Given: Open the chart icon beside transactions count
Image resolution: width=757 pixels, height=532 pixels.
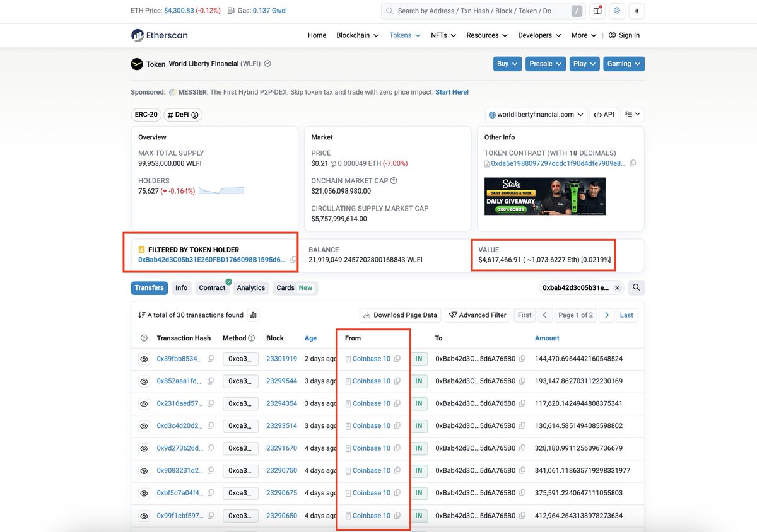Looking at the screenshot, I should coord(253,315).
